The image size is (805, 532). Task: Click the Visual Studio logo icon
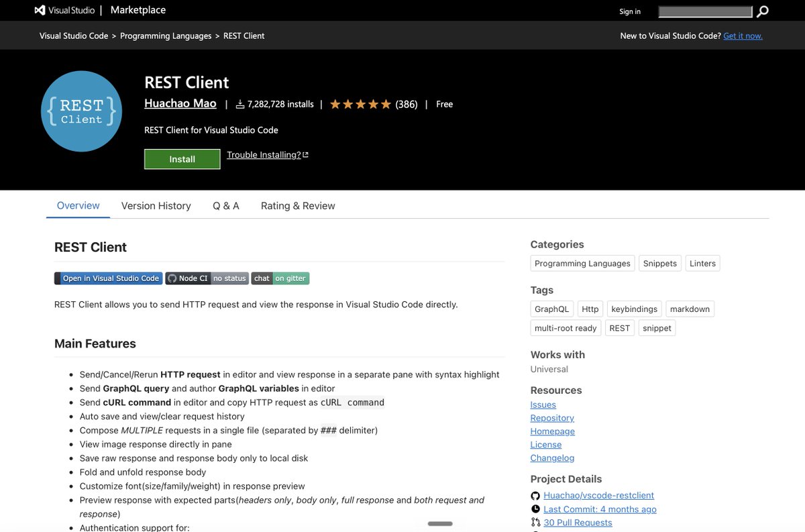coord(40,10)
